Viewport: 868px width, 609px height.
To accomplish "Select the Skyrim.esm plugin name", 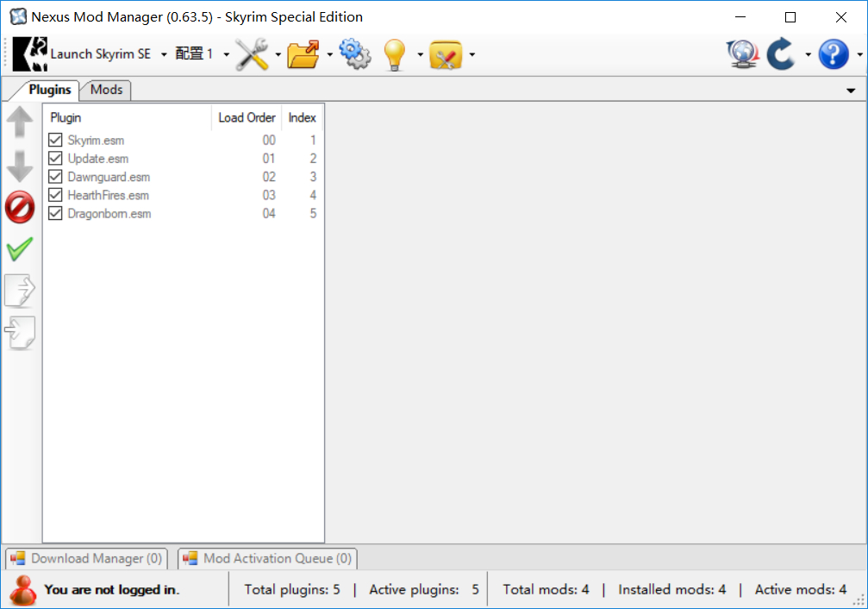I will click(96, 141).
